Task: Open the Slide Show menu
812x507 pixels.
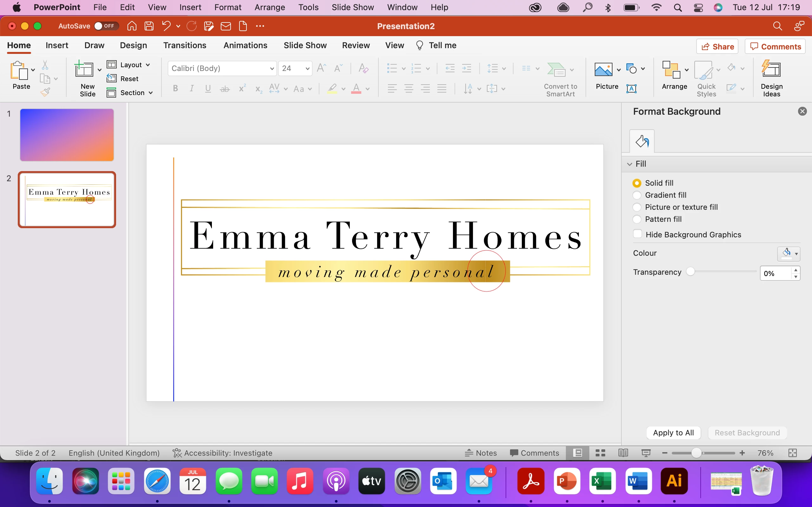Action: (x=352, y=7)
